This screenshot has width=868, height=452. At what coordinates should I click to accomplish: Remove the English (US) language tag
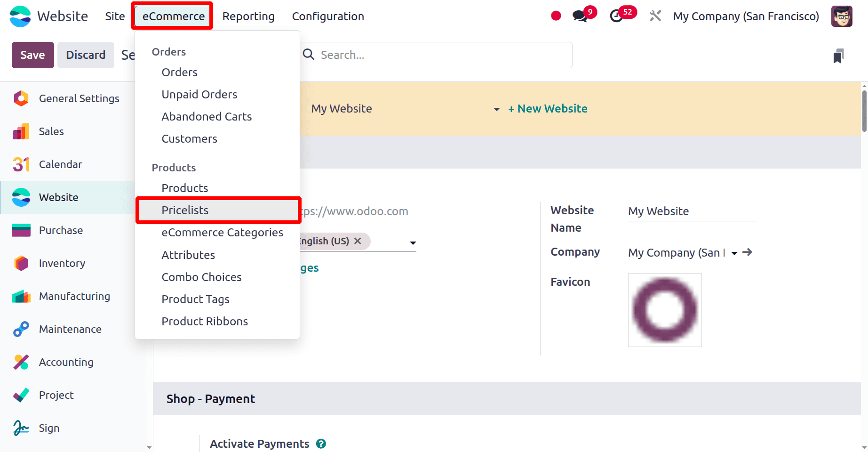tap(358, 241)
